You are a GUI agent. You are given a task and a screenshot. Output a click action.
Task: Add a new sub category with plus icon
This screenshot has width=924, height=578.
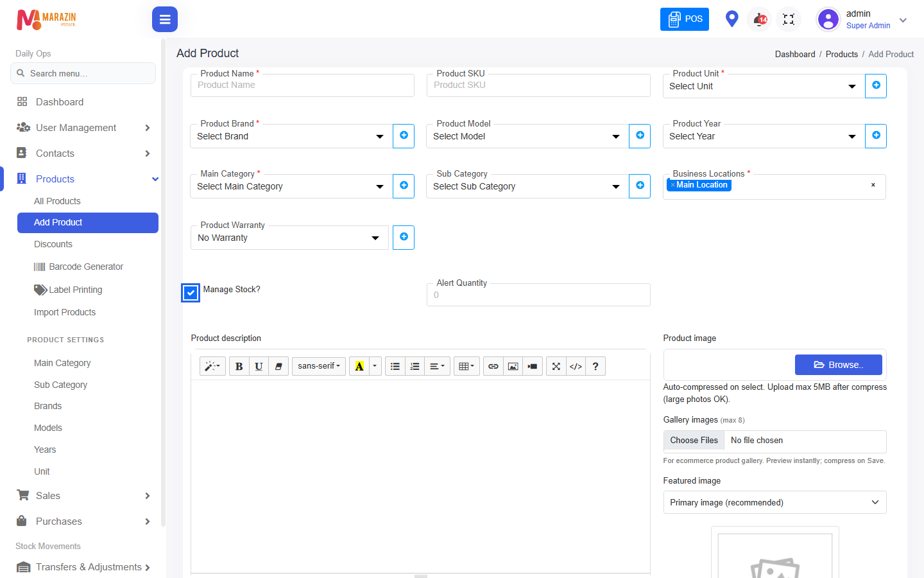click(x=640, y=186)
